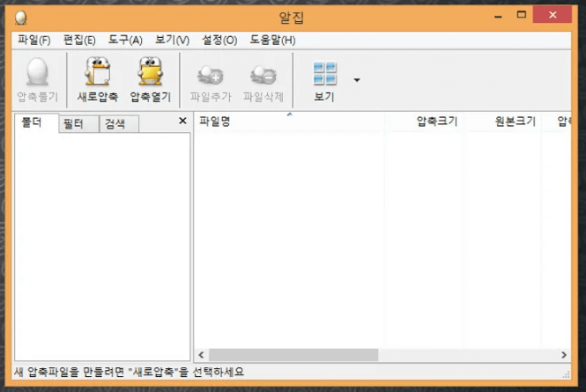Switch to the 필터 tab
586x392 pixels.
click(78, 123)
